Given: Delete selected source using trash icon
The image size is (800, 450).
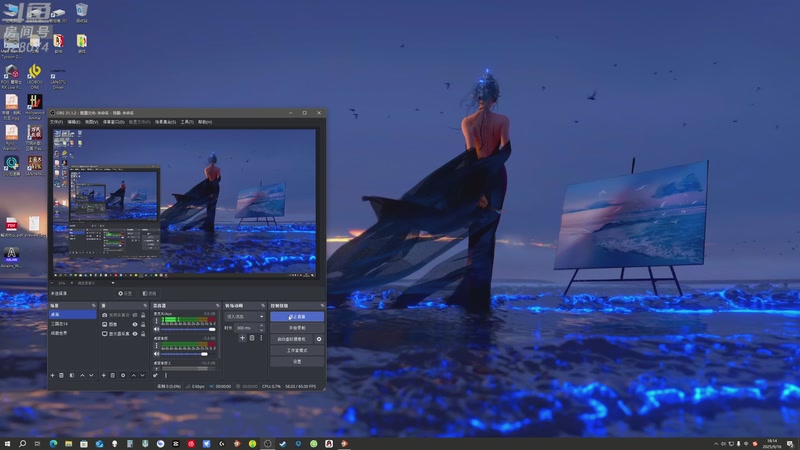Looking at the screenshot, I should pyautogui.click(x=113, y=376).
